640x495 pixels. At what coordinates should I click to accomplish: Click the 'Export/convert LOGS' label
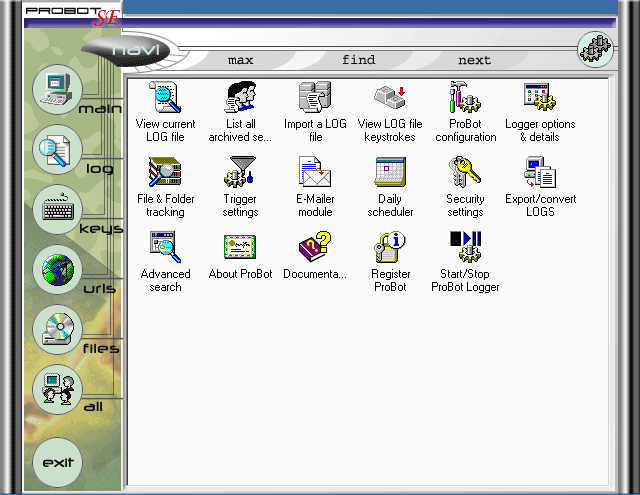540,205
